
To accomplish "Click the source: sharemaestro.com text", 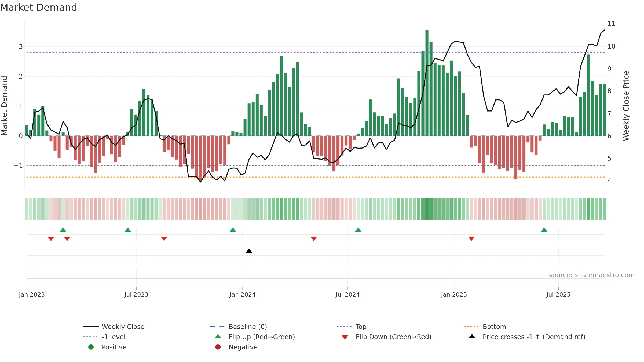I will [x=592, y=275].
